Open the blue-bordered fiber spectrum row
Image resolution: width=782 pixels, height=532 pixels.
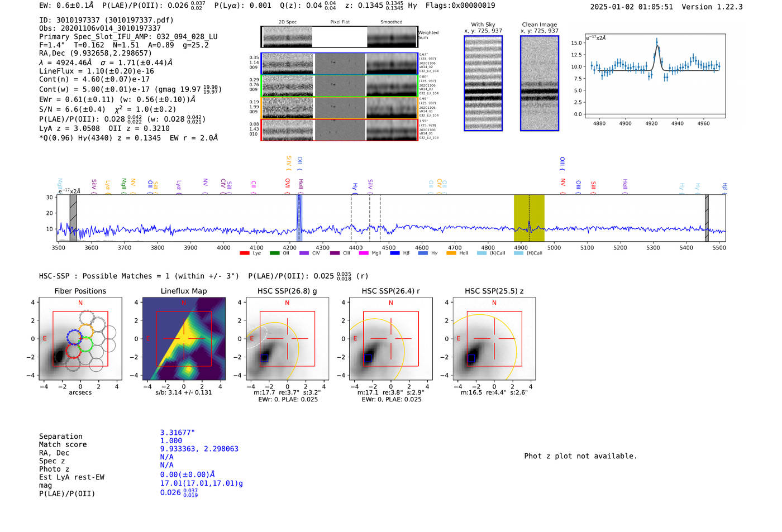tap(340, 64)
